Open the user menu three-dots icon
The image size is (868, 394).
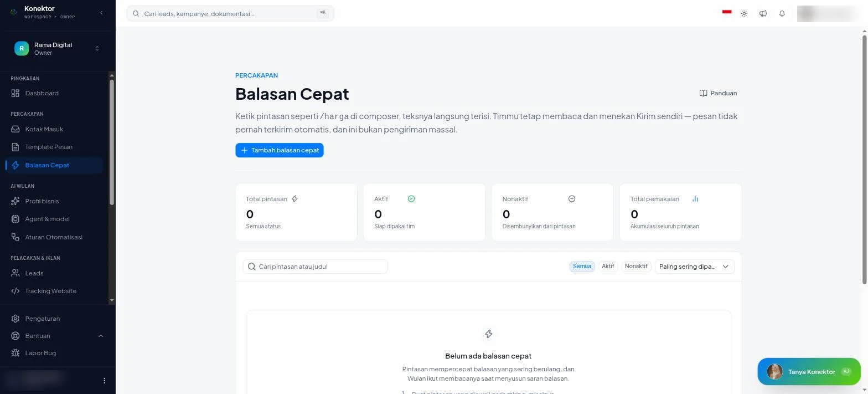[104, 381]
